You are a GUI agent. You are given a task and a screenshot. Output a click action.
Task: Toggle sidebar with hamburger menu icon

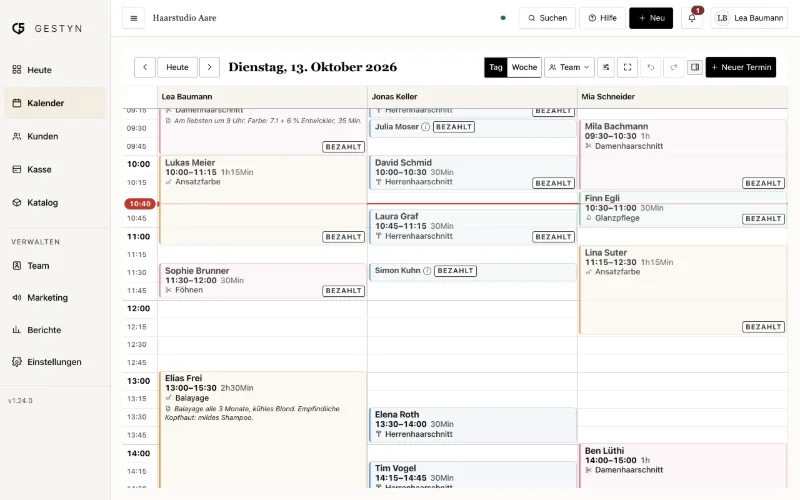click(x=134, y=18)
